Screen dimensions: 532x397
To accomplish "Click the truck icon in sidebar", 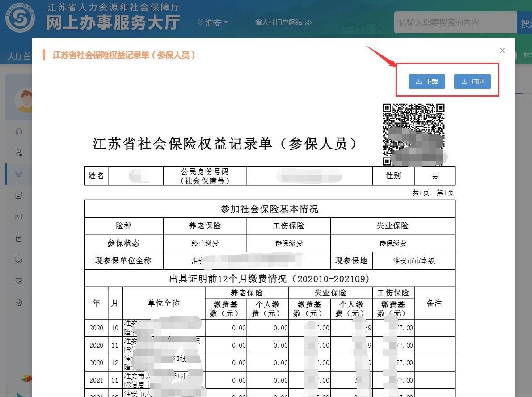I will click(19, 260).
